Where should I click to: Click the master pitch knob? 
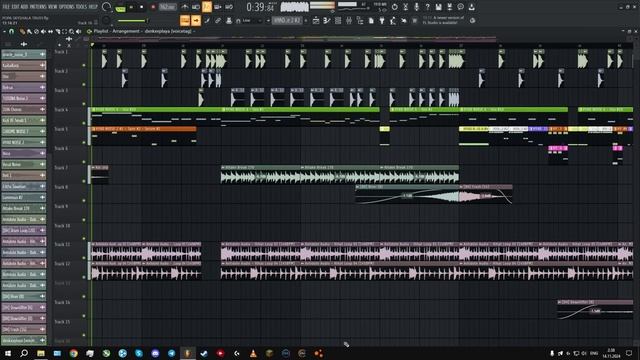pos(107,20)
